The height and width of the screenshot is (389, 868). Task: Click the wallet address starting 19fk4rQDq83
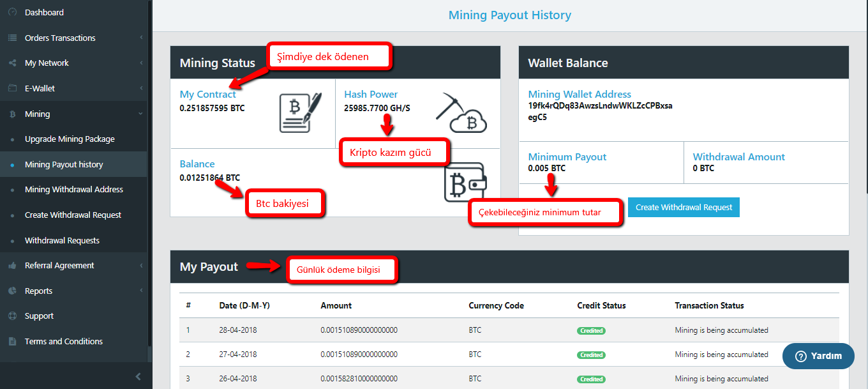coord(601,111)
